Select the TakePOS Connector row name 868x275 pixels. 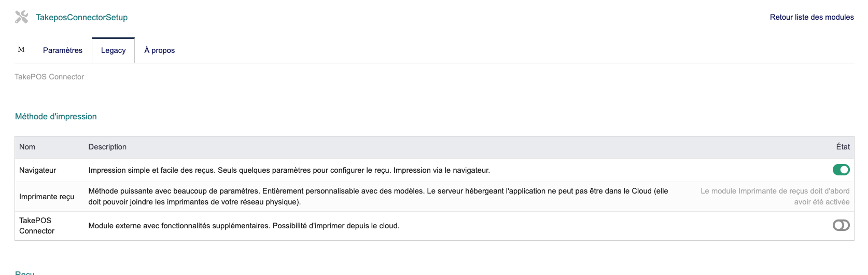(x=37, y=226)
